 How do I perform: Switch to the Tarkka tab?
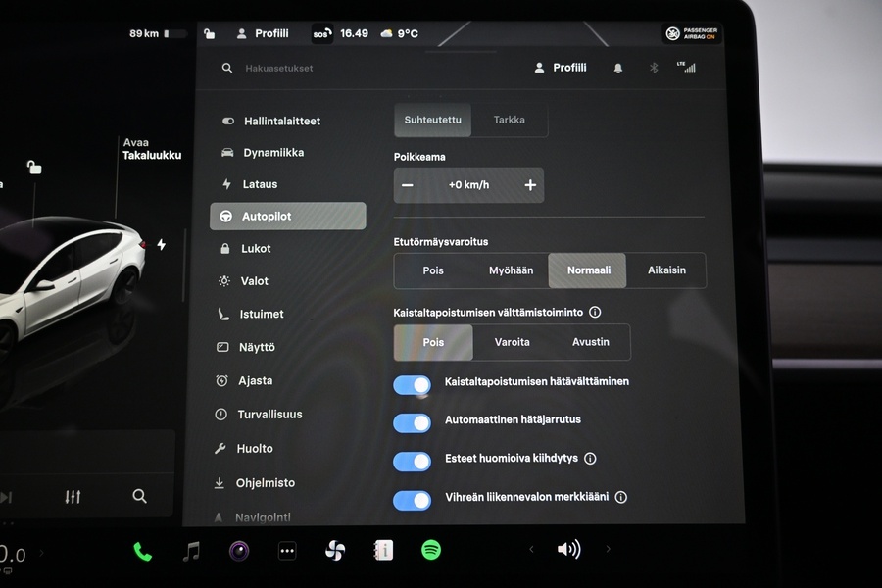click(x=510, y=120)
